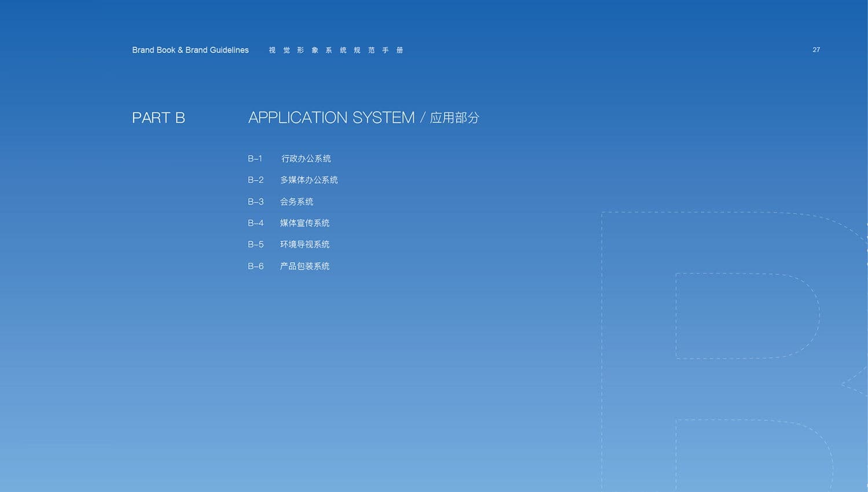This screenshot has height=492, width=868.
Task: Select the B-1 index label
Action: tap(255, 159)
